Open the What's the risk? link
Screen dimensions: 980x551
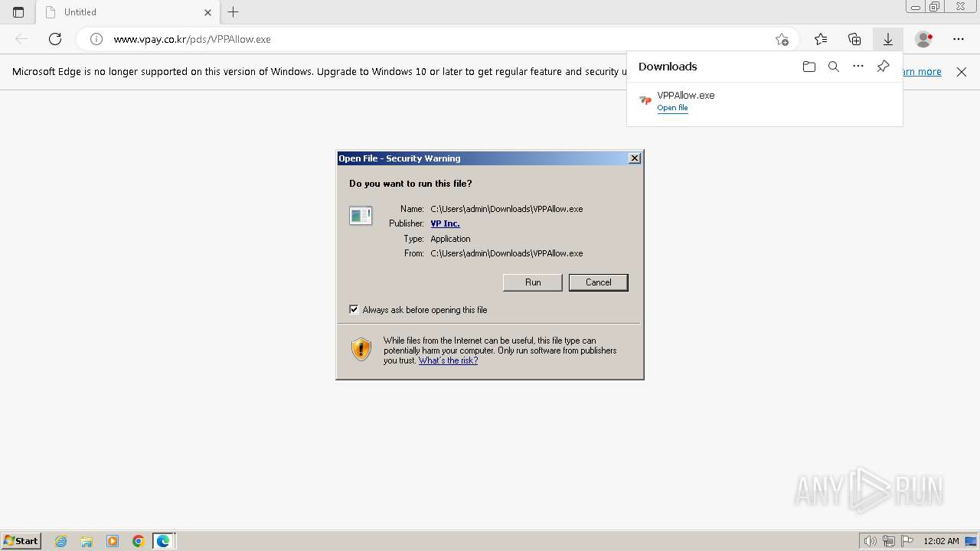point(448,360)
